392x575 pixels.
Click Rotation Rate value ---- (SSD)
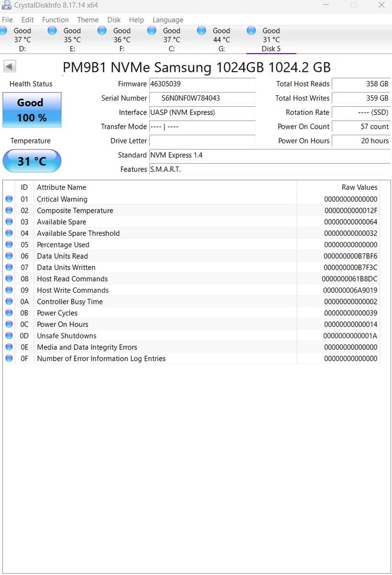(361, 113)
